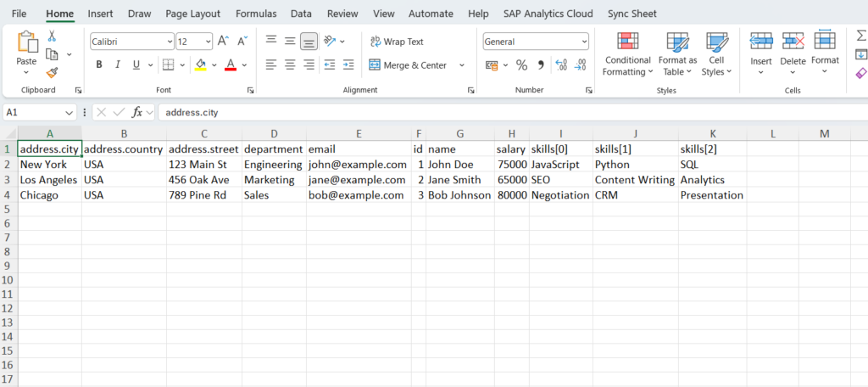Image resolution: width=868 pixels, height=387 pixels.
Task: Select row header 4
Action: tap(8, 195)
